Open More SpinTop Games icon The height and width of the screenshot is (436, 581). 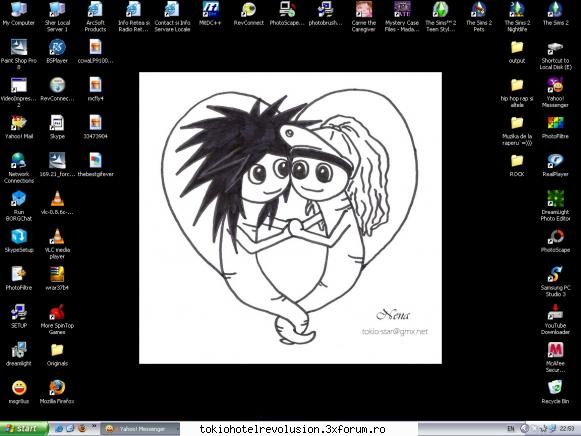pos(57,319)
